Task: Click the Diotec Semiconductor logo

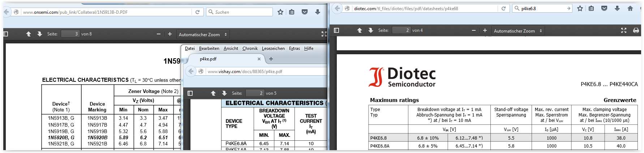Action: tap(402, 77)
